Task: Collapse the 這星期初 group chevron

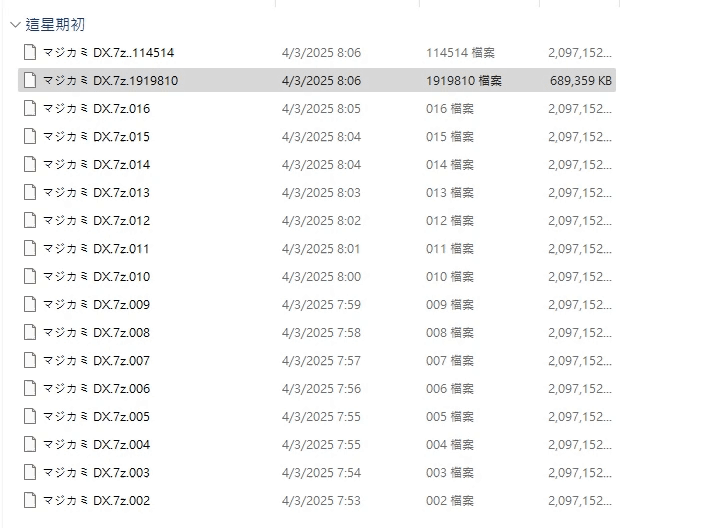Action: 14,24
